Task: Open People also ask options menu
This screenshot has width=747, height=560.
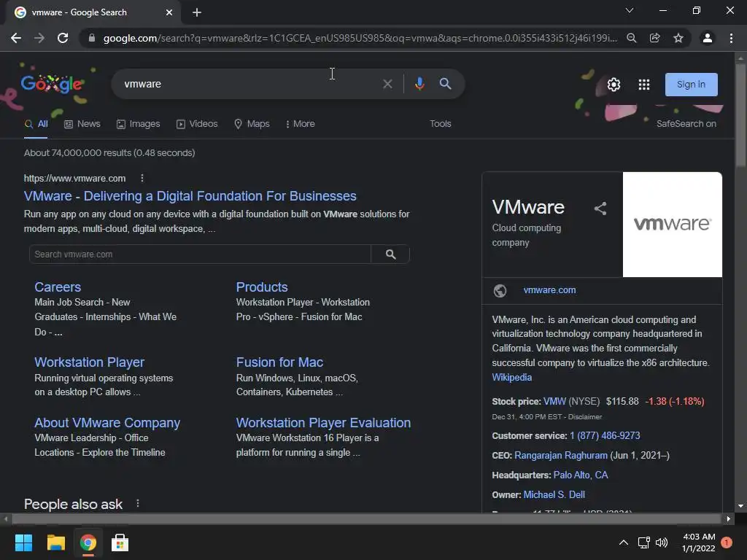Action: pos(138,503)
